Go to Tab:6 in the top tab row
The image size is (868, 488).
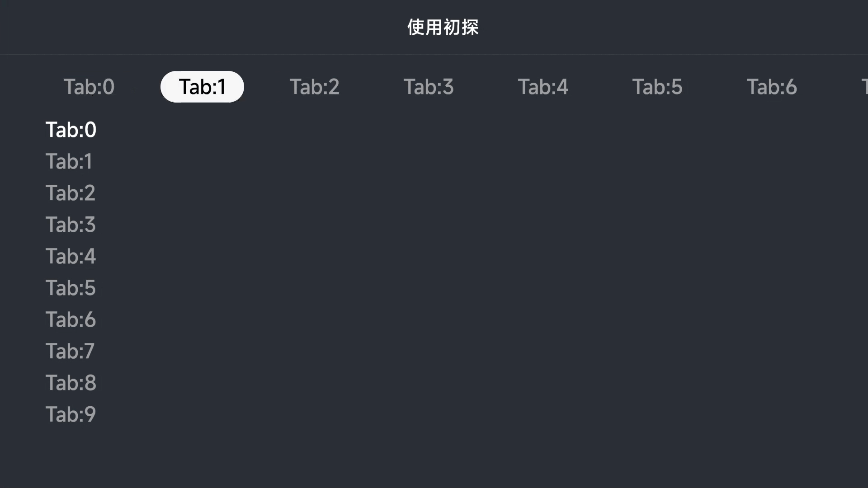tap(772, 87)
